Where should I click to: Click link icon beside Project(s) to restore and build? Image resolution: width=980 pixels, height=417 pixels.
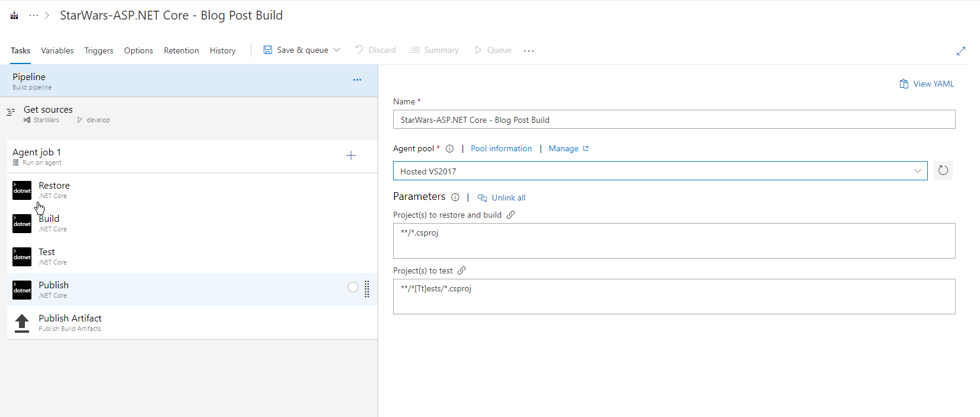point(510,215)
